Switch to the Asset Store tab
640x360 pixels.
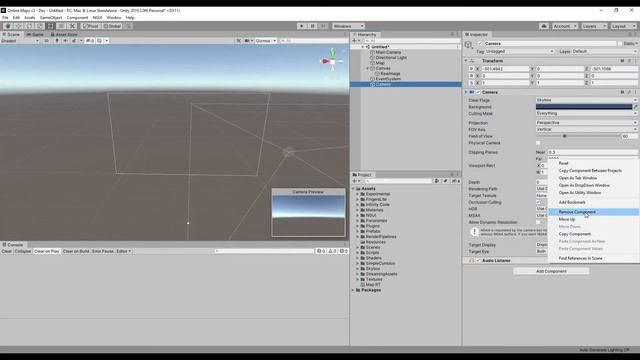64,35
